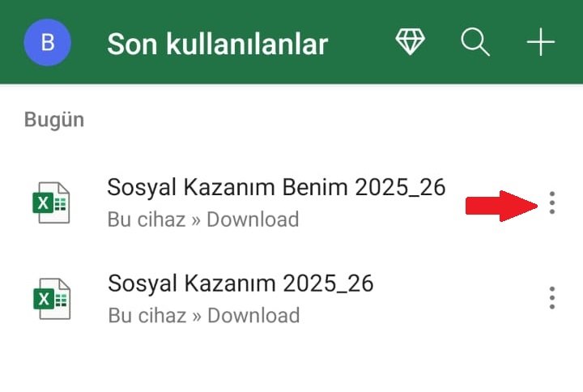Click 'Download' location under Sosyal Kazanım 2025_26 file

253,315
